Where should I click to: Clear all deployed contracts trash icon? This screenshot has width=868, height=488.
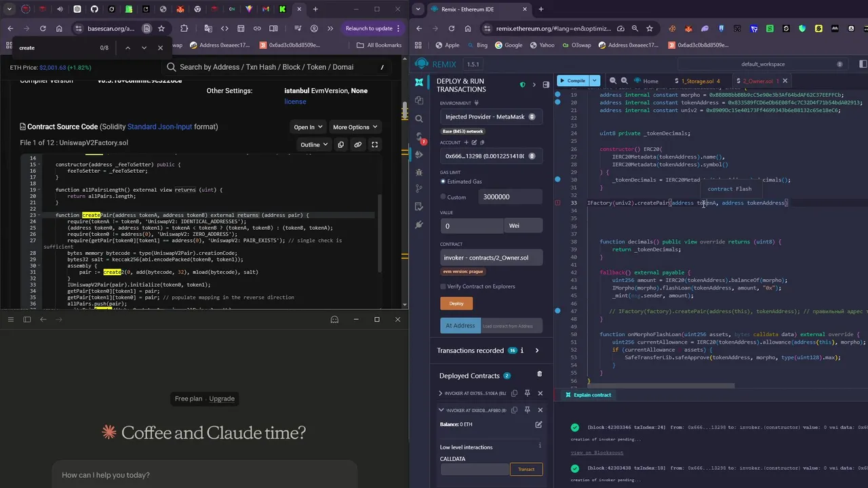539,374
